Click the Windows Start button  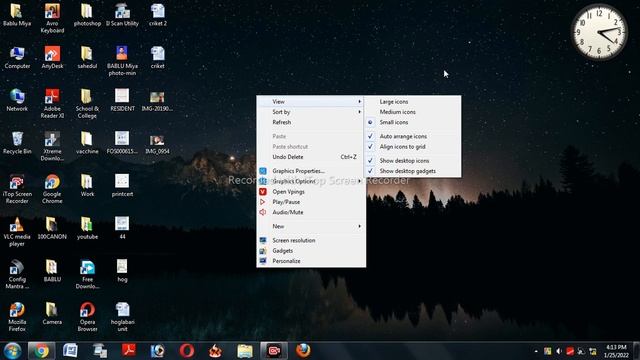click(x=12, y=351)
